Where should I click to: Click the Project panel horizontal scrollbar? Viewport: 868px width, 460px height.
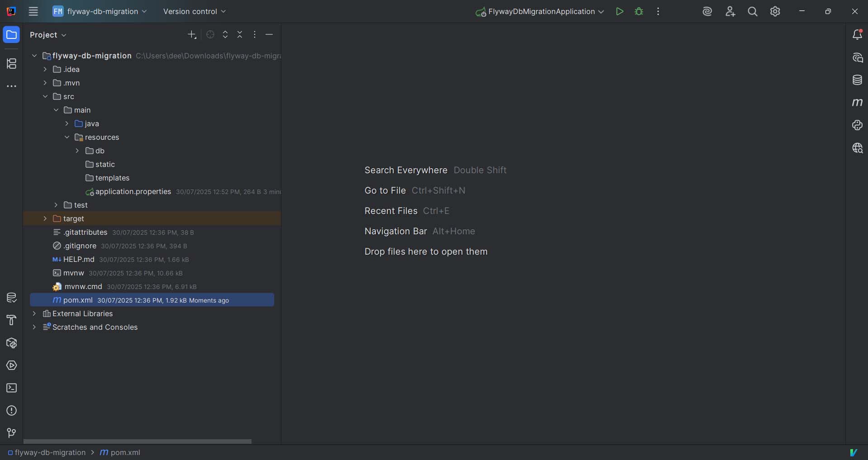pos(138,441)
